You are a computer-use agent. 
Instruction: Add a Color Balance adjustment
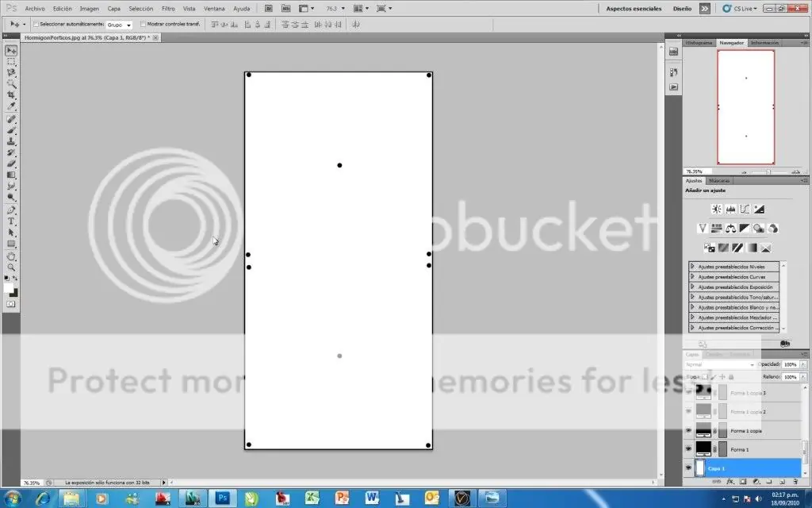[x=730, y=228]
